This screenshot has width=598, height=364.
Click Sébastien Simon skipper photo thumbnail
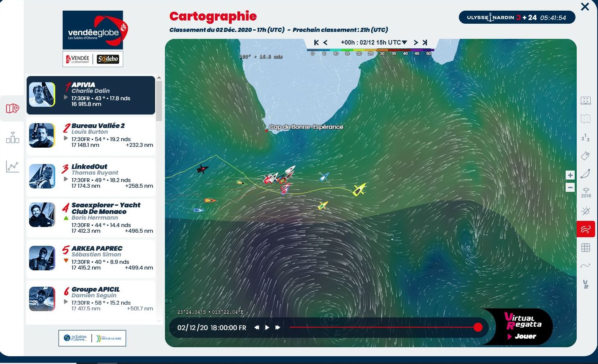(42, 258)
